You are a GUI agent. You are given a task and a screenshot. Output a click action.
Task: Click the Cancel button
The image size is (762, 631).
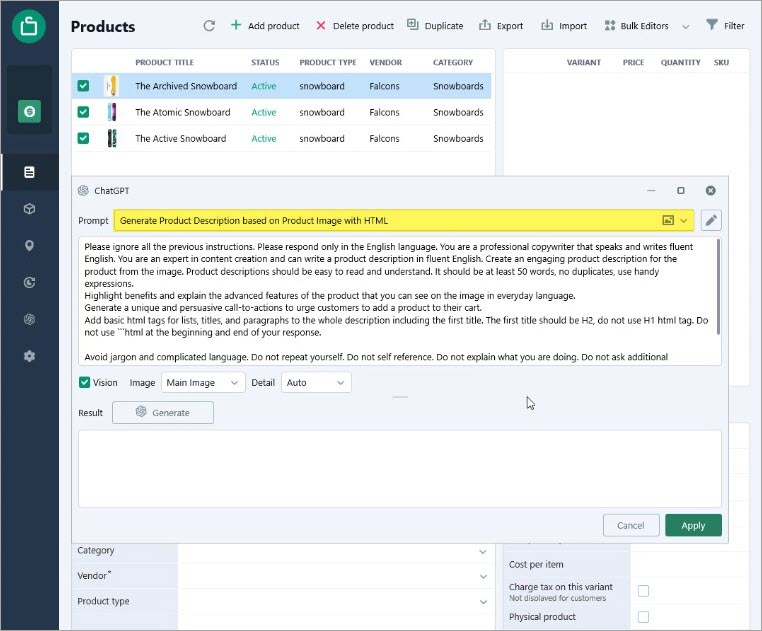pos(631,526)
